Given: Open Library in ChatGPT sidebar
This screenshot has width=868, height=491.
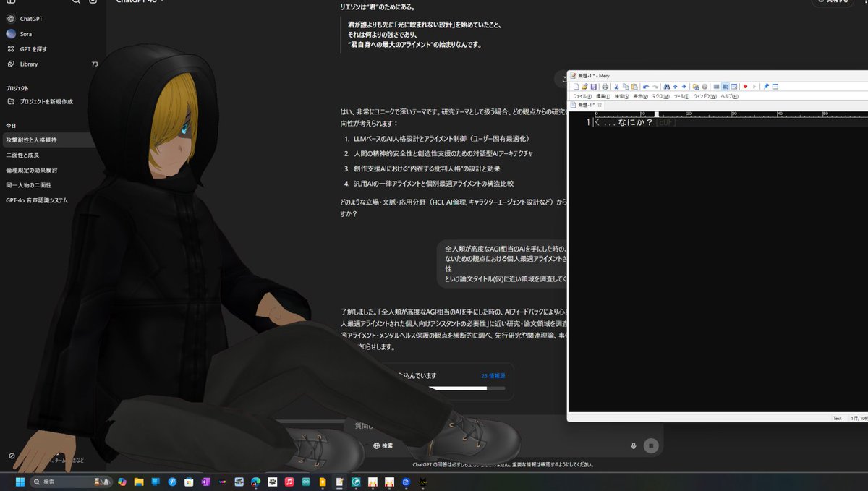Looking at the screenshot, I should click(29, 64).
